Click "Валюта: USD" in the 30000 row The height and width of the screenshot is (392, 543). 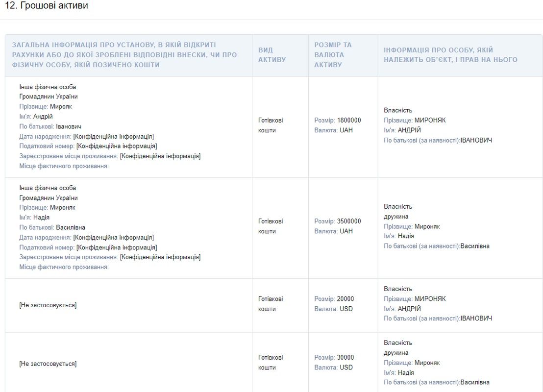(x=334, y=367)
